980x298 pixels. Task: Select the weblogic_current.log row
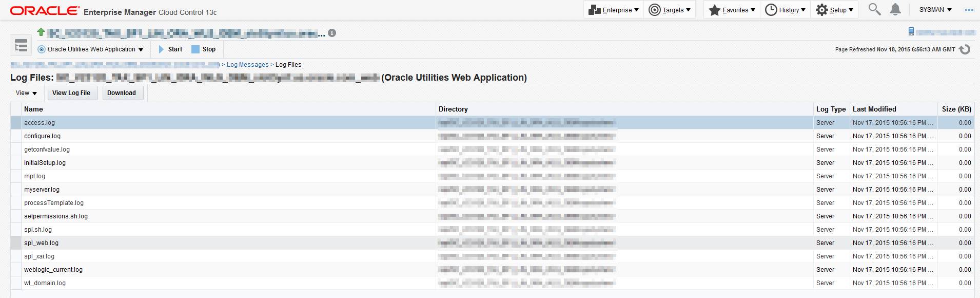click(x=492, y=270)
